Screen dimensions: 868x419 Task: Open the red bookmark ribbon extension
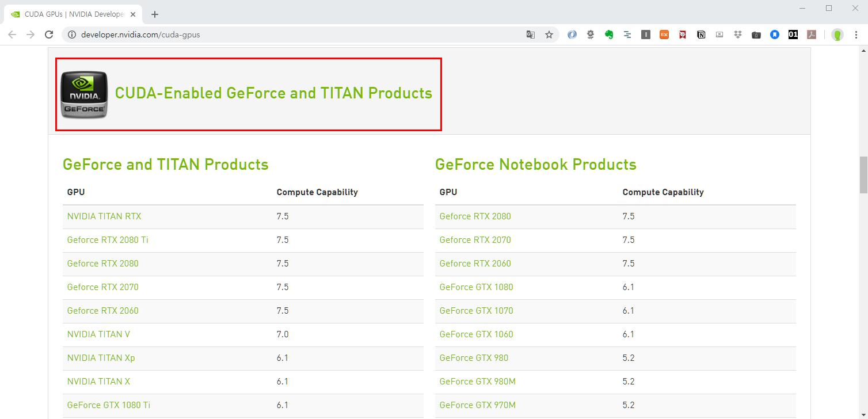683,35
